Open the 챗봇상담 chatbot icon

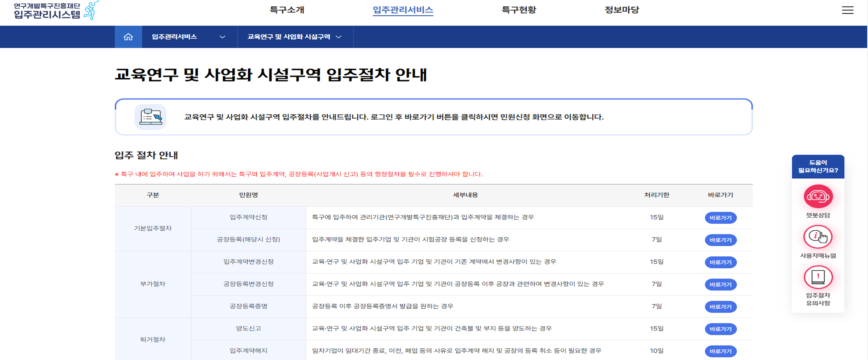click(818, 196)
